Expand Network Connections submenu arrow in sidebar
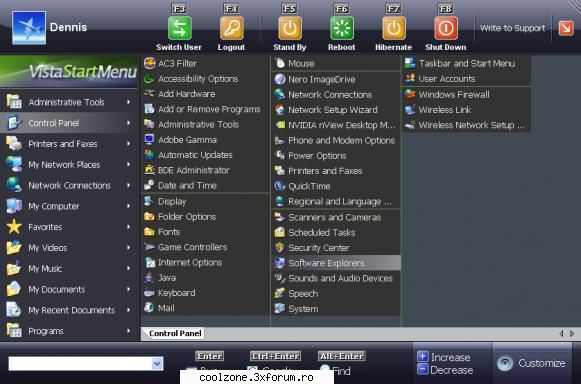The height and width of the screenshot is (384, 581). coord(129,185)
